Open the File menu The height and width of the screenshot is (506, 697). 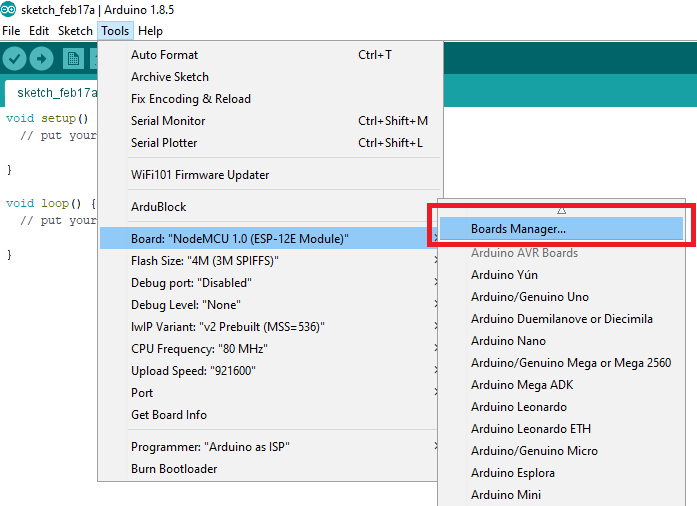point(11,31)
